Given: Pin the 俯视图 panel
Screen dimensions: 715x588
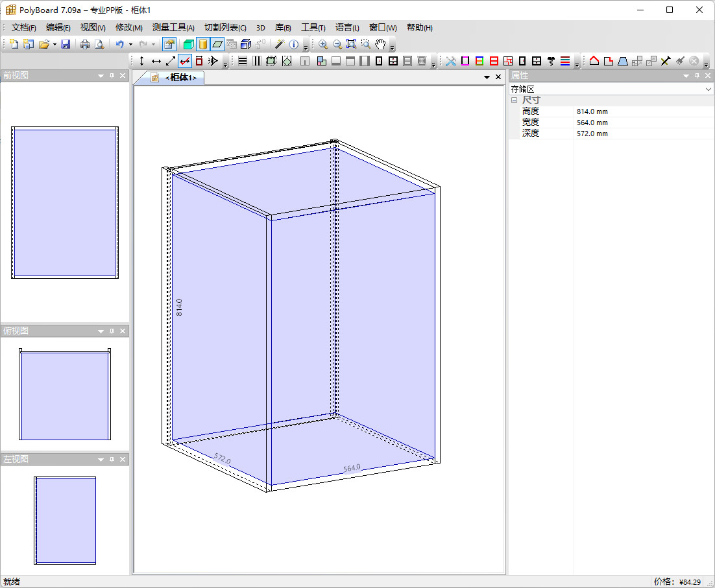Looking at the screenshot, I should coord(112,331).
